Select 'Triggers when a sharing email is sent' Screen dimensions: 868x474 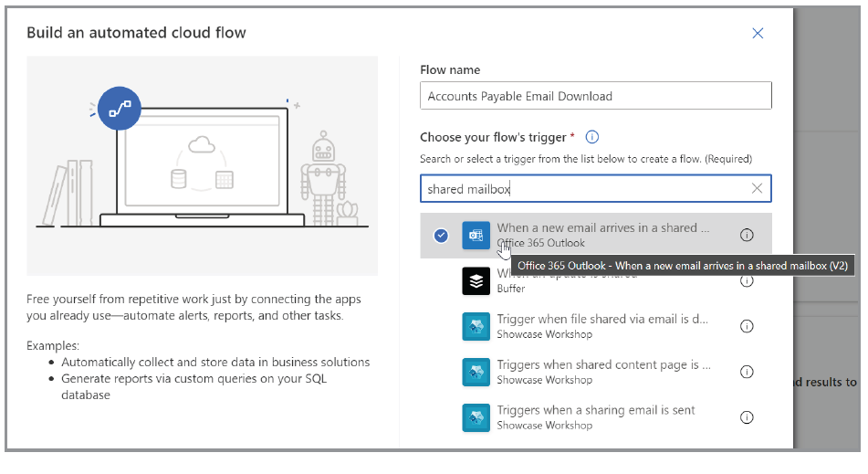pos(595,411)
